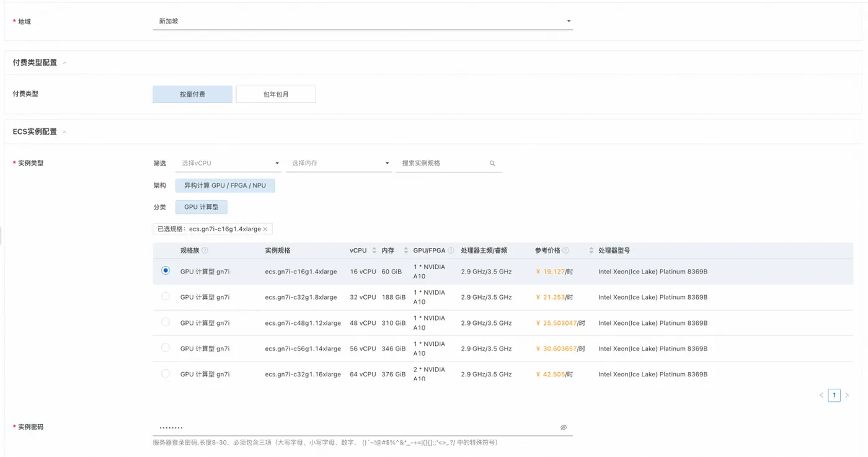Sort table by 参考价格 column

591,251
